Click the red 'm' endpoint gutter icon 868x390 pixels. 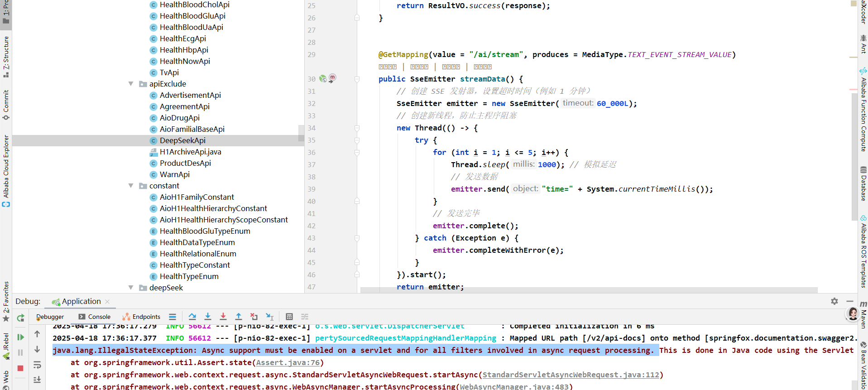[332, 78]
